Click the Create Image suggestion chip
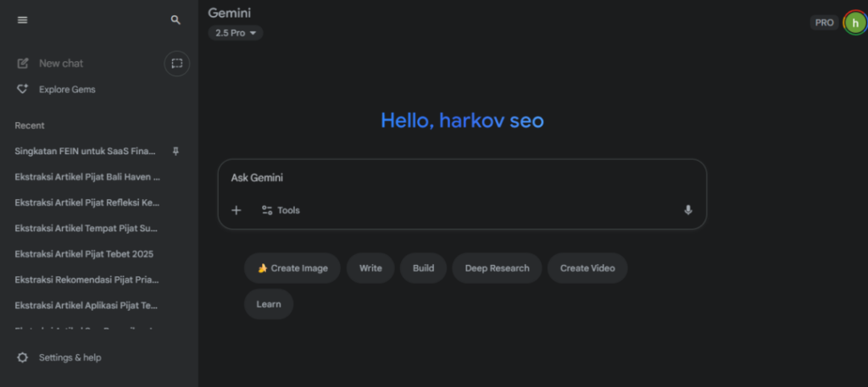 292,268
